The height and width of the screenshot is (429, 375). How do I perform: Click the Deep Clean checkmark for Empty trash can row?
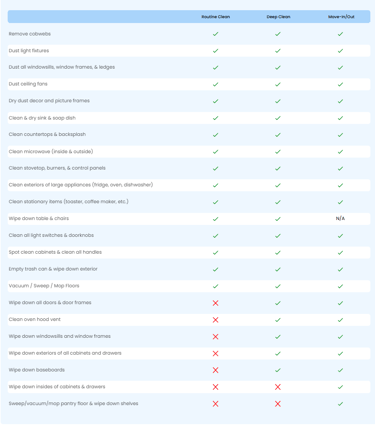[278, 269]
